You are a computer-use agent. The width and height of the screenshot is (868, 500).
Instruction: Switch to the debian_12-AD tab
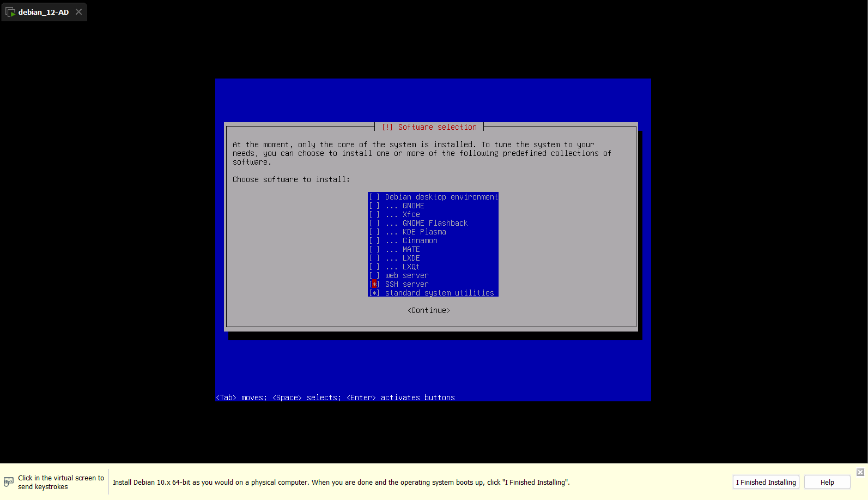(44, 12)
